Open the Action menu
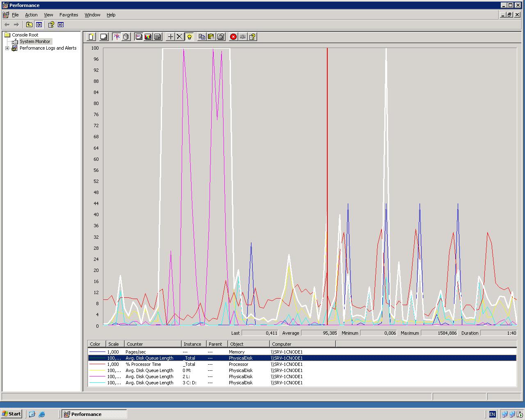The width and height of the screenshot is (525, 420). [x=31, y=15]
